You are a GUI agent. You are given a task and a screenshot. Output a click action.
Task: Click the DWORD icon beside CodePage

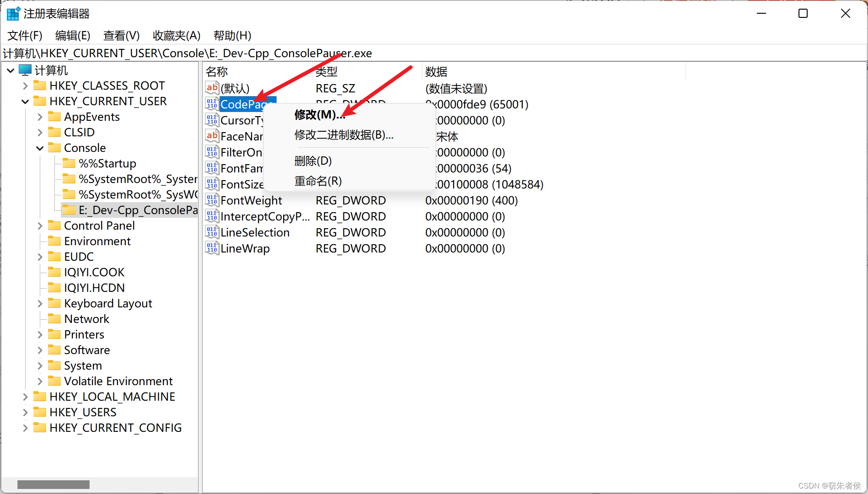coord(212,104)
